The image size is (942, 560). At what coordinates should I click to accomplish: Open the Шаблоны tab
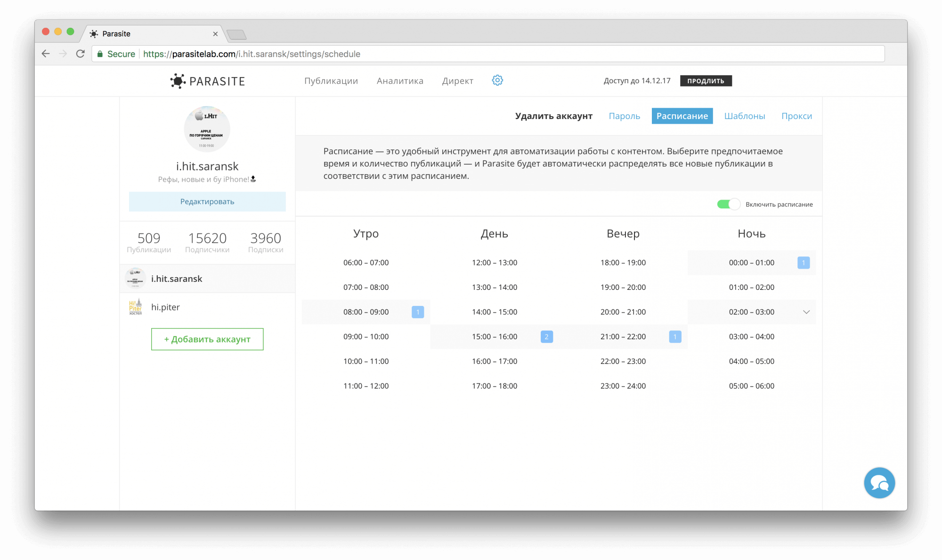pyautogui.click(x=744, y=116)
